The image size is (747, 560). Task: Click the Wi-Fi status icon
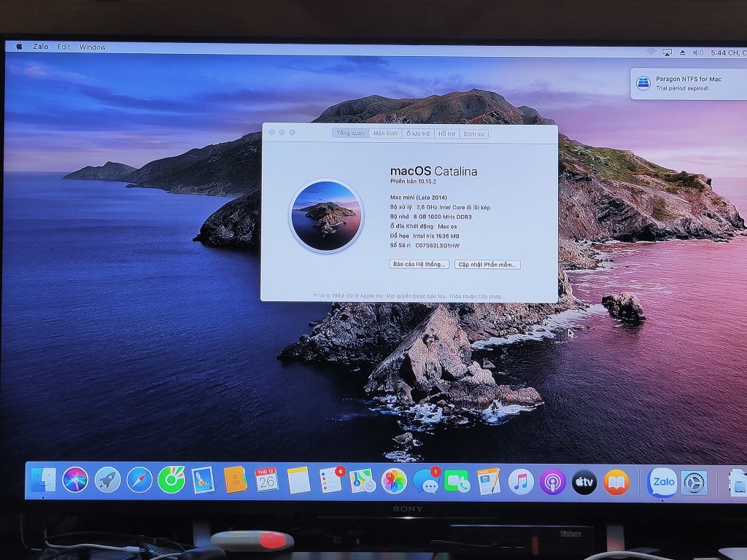pos(651,52)
